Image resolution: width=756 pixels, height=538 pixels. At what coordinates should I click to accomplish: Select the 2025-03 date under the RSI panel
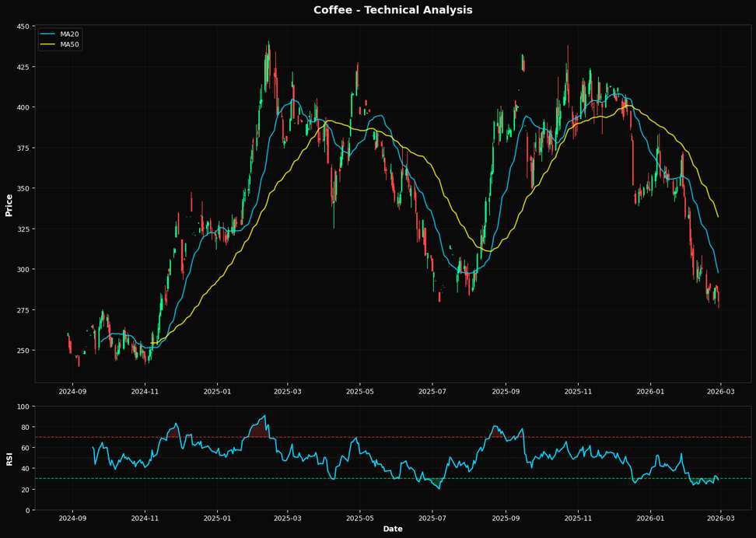click(x=287, y=519)
